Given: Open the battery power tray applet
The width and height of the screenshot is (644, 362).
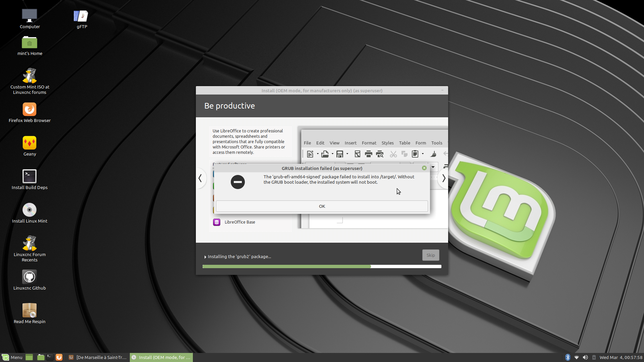Looking at the screenshot, I should (594, 357).
